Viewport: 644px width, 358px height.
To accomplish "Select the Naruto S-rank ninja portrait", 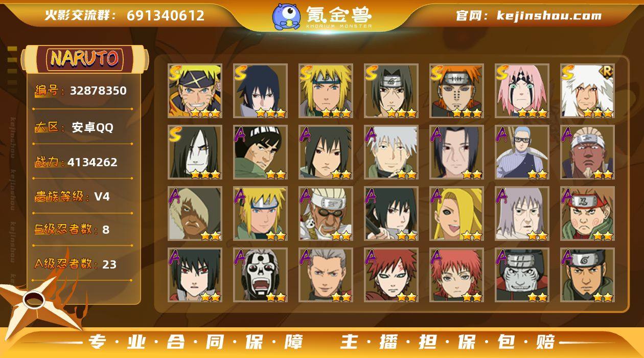I will point(195,91).
